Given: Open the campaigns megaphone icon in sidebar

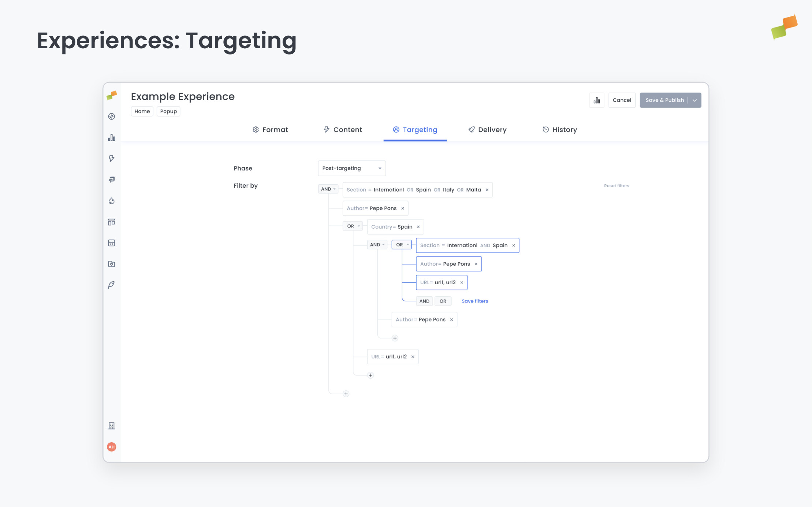Looking at the screenshot, I should click(x=112, y=179).
